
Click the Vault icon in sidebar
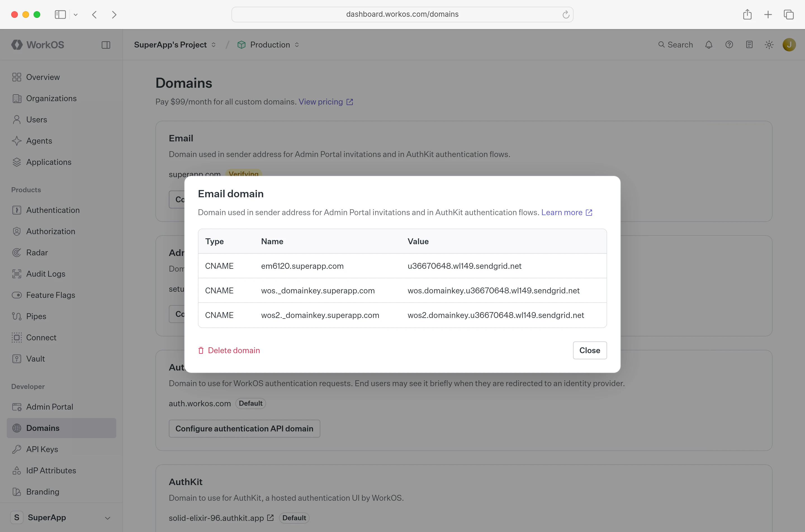coord(16,359)
